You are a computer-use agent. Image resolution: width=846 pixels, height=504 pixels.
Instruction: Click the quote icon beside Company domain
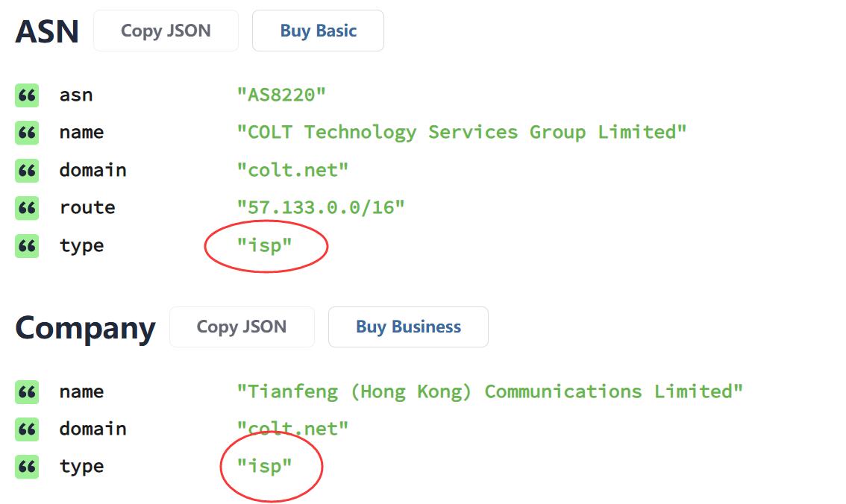[27, 429]
